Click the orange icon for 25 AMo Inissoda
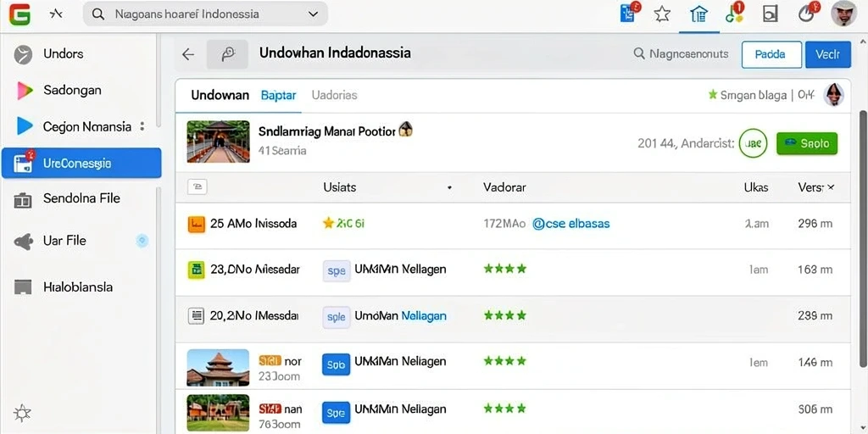Viewport: 868px width, 434px height. tap(197, 224)
